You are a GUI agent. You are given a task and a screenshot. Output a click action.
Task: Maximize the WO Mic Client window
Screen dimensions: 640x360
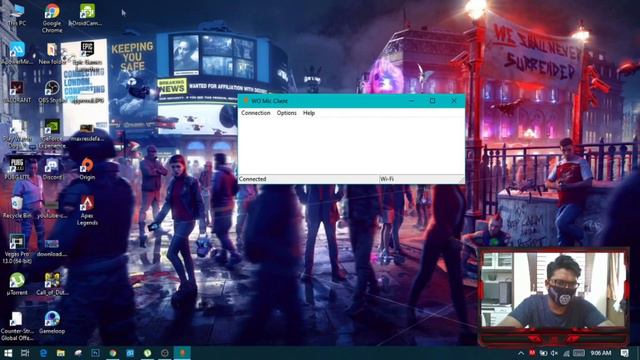coord(432,100)
